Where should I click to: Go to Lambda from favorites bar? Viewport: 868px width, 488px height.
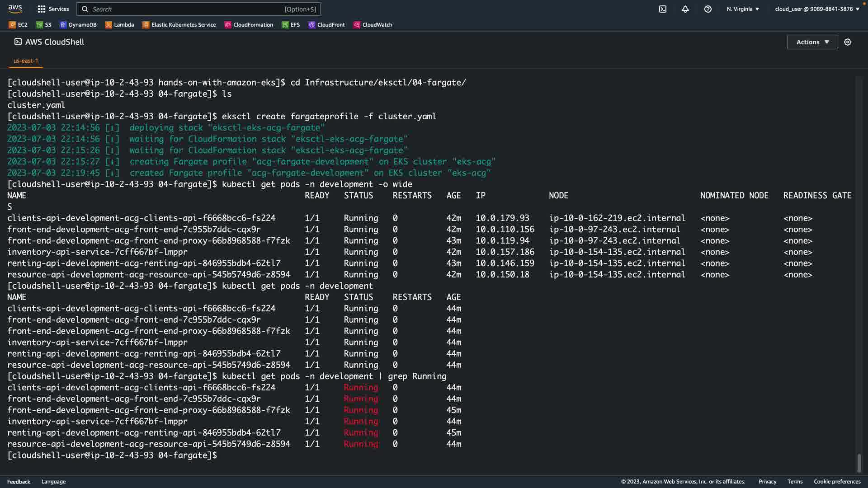pyautogui.click(x=119, y=25)
